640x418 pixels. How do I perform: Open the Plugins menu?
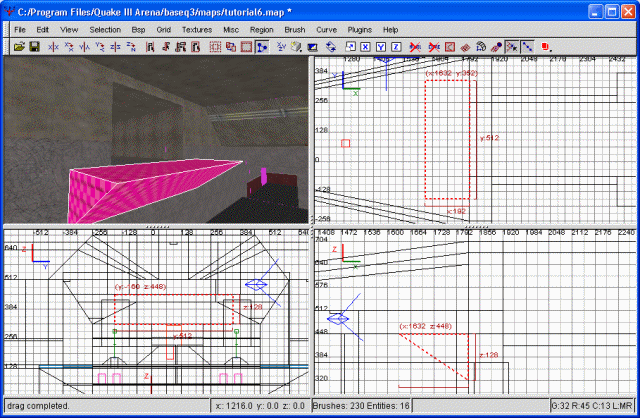click(x=360, y=30)
